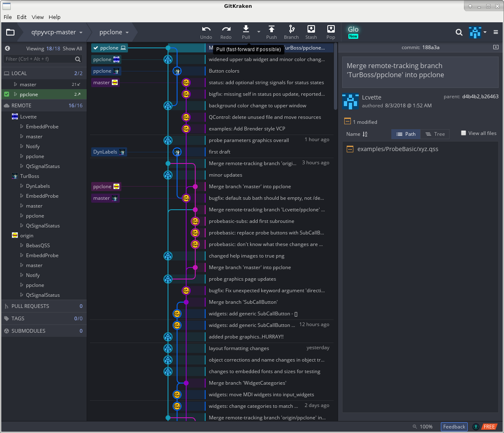Open the ppclone branch dropdown in breadcrumb
Screen dimensions: 504x433
114,32
